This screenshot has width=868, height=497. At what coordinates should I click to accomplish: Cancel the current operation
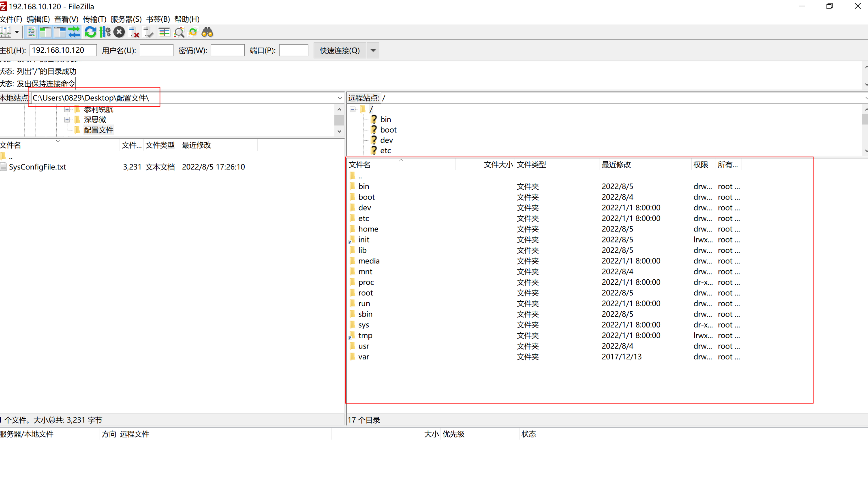[x=119, y=32]
